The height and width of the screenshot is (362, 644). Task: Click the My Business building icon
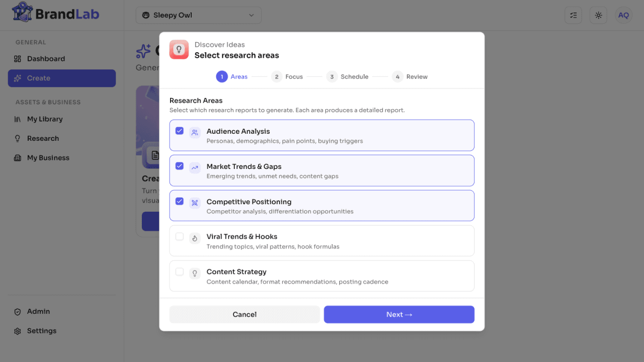[x=18, y=158]
